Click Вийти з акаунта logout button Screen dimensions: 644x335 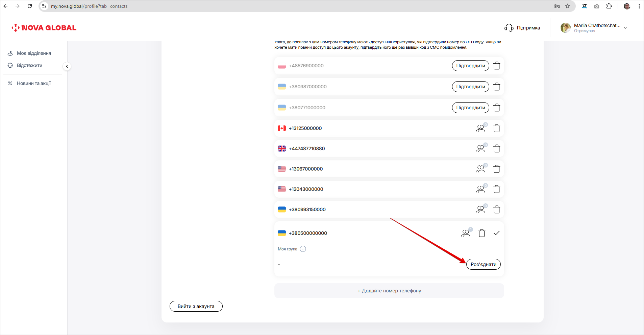tap(196, 306)
